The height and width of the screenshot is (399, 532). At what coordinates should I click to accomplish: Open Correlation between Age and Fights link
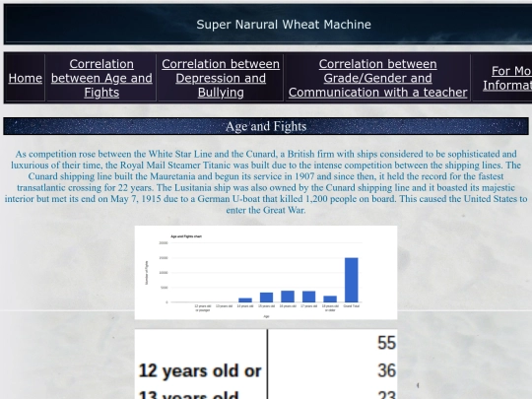click(x=101, y=78)
